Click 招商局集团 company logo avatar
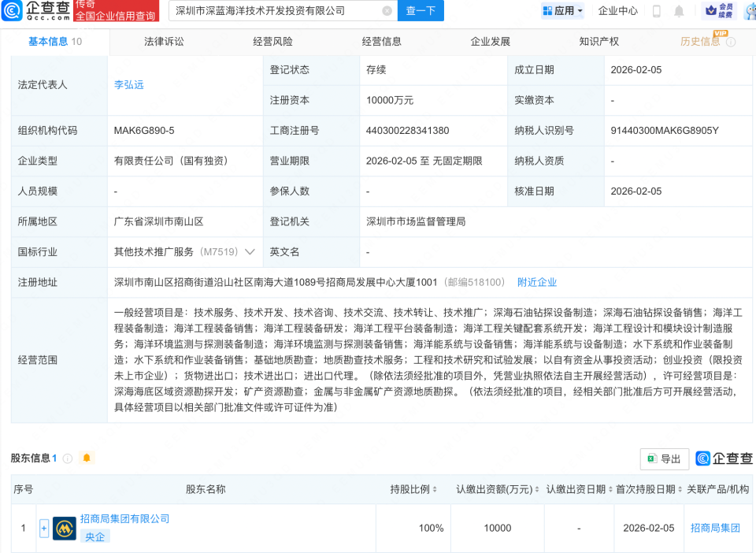Screen dimensions: 756x553 [x=64, y=529]
